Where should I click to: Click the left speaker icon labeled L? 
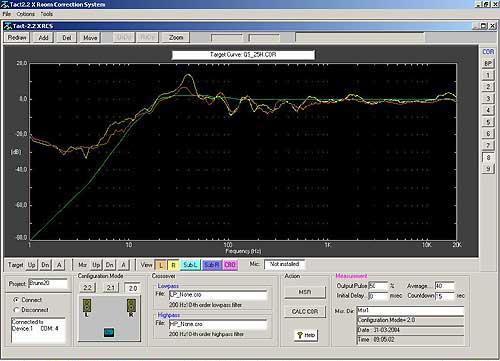[x=87, y=306]
